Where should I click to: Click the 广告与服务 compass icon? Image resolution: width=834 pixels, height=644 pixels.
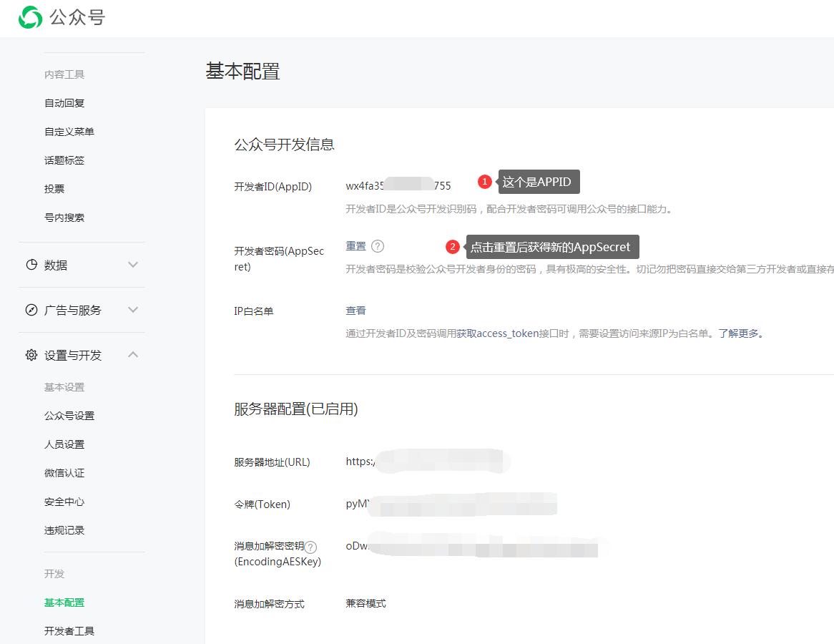click(x=32, y=310)
